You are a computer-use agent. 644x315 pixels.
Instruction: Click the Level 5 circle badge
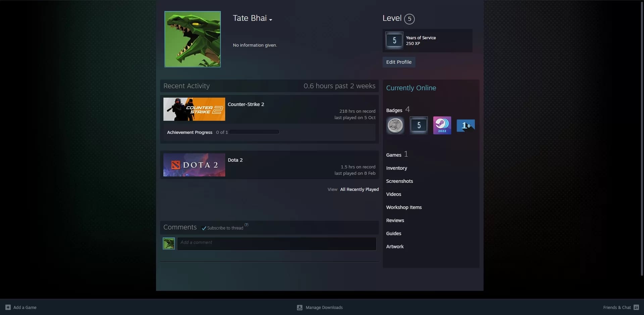pyautogui.click(x=409, y=19)
